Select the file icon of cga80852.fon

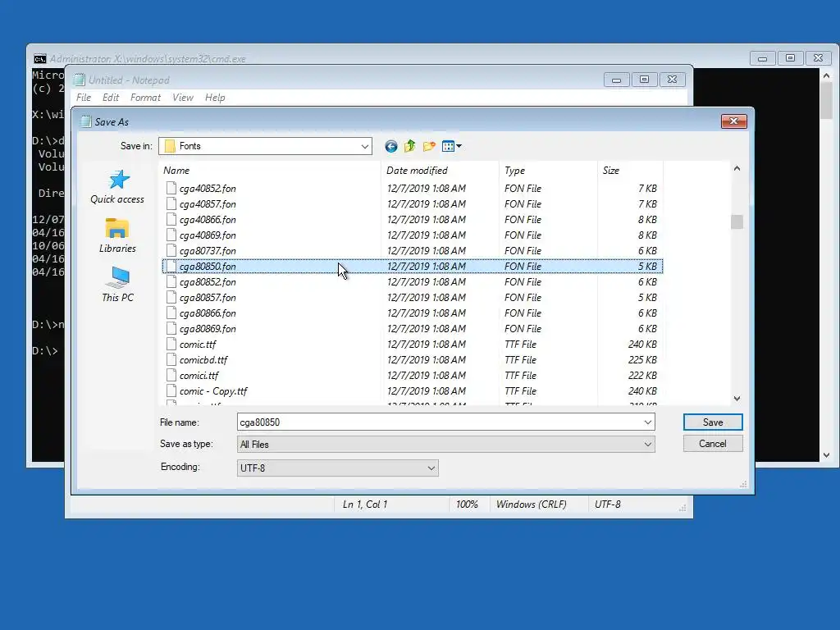click(x=171, y=282)
